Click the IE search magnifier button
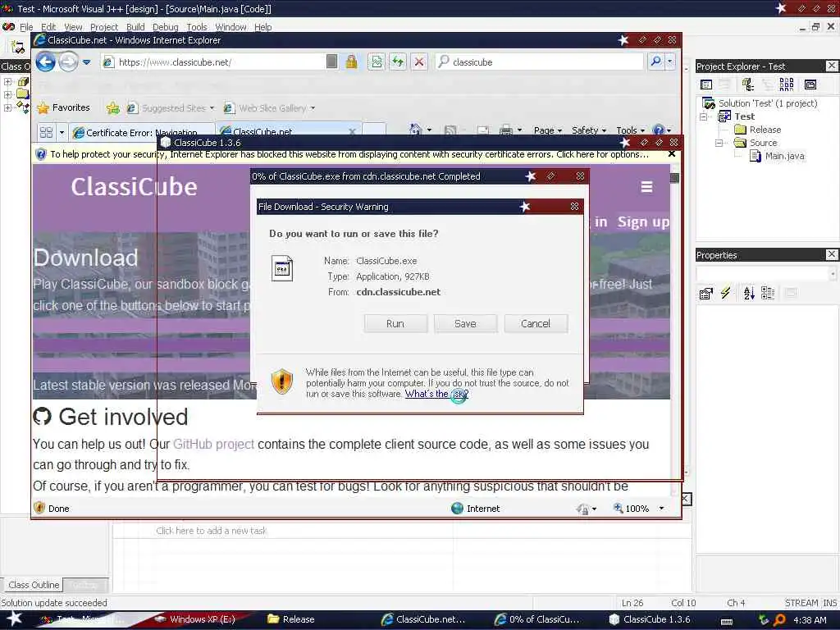 [x=655, y=62]
